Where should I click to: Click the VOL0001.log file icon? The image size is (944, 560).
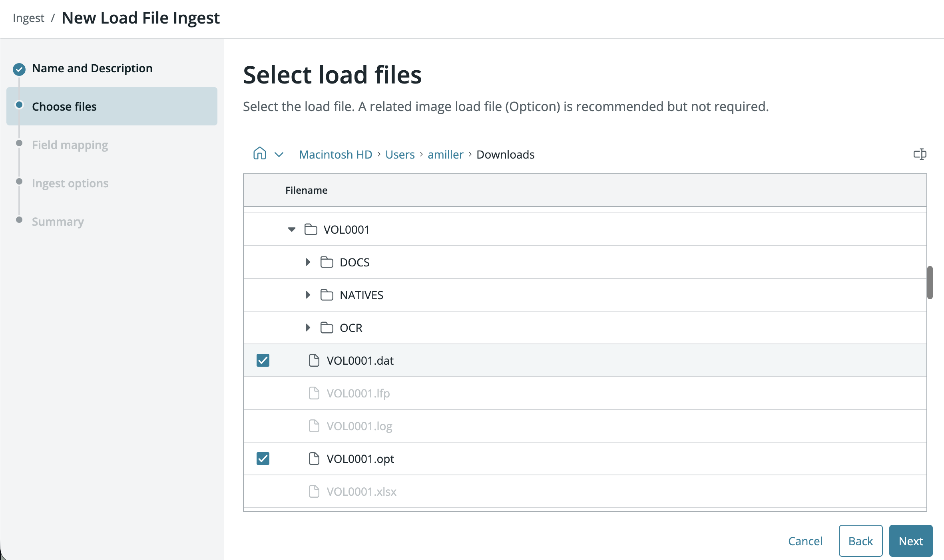[x=314, y=426]
